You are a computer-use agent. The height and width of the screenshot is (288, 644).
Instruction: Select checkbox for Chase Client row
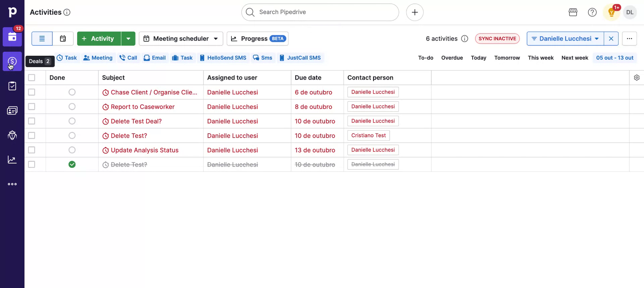tap(32, 92)
